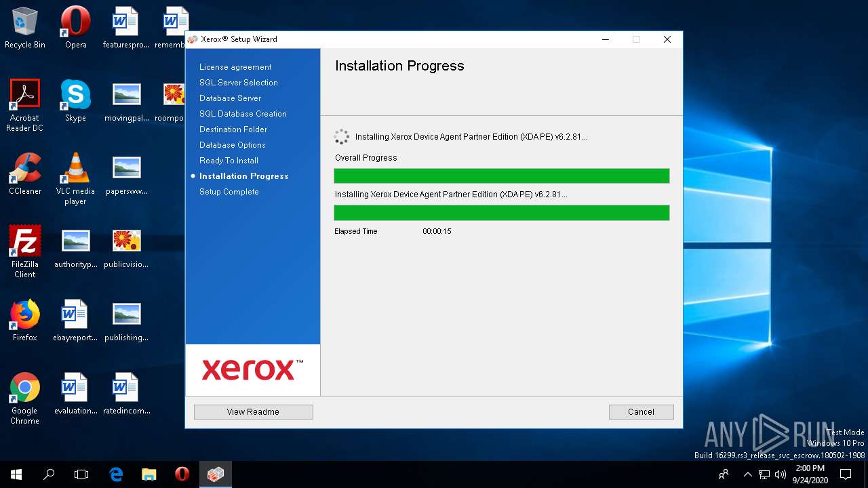868x488 pixels.
Task: Select SQL Database Creation step
Action: [243, 114]
